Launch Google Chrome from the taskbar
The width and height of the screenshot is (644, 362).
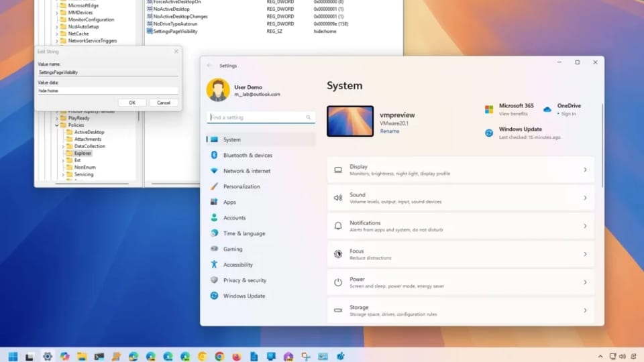click(219, 356)
